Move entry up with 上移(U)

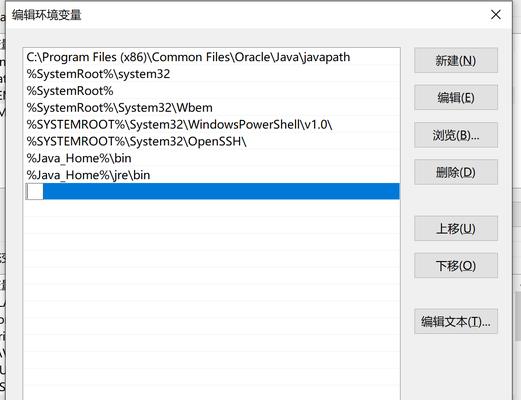[x=456, y=229]
